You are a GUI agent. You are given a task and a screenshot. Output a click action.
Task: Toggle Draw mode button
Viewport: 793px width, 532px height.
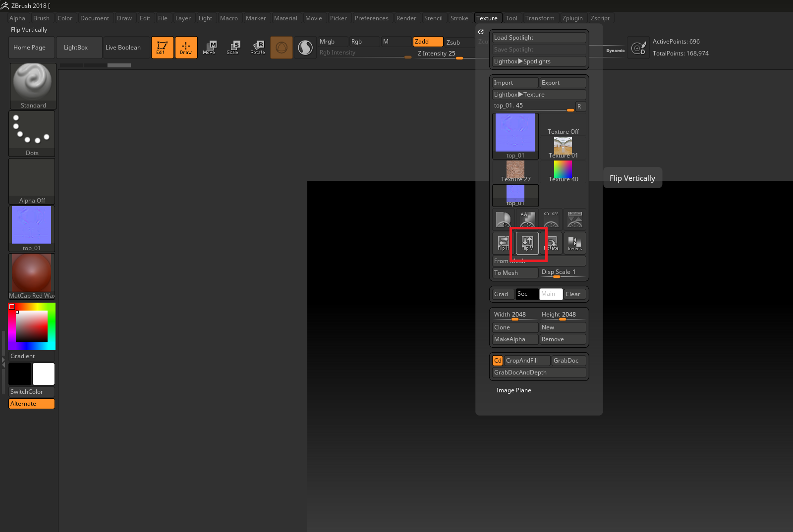click(x=186, y=48)
